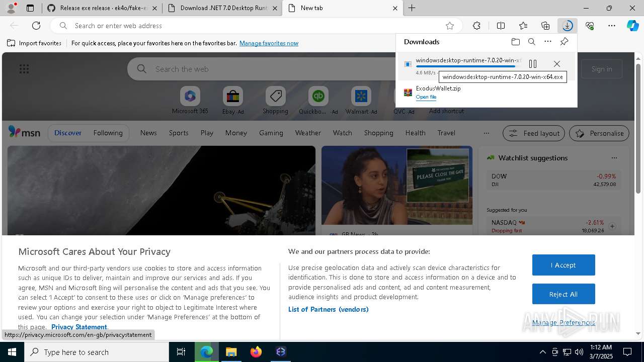Expand Watchlist suggestions more options

coord(614,158)
